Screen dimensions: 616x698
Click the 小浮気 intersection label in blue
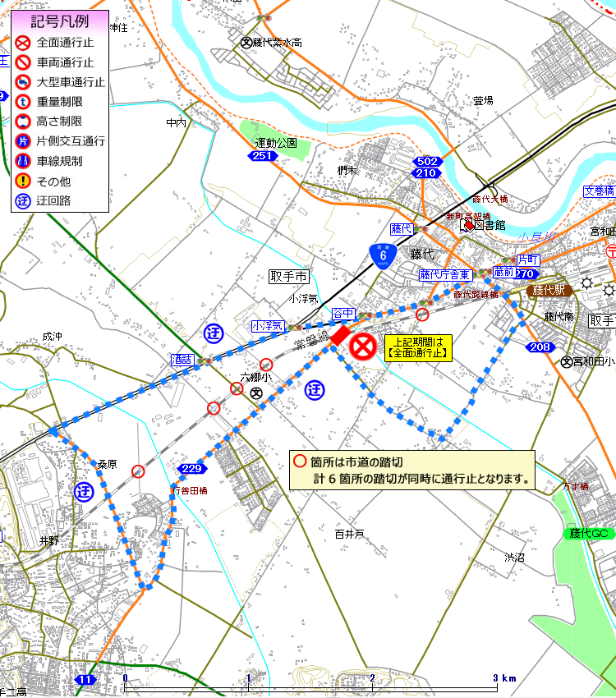pos(268,326)
